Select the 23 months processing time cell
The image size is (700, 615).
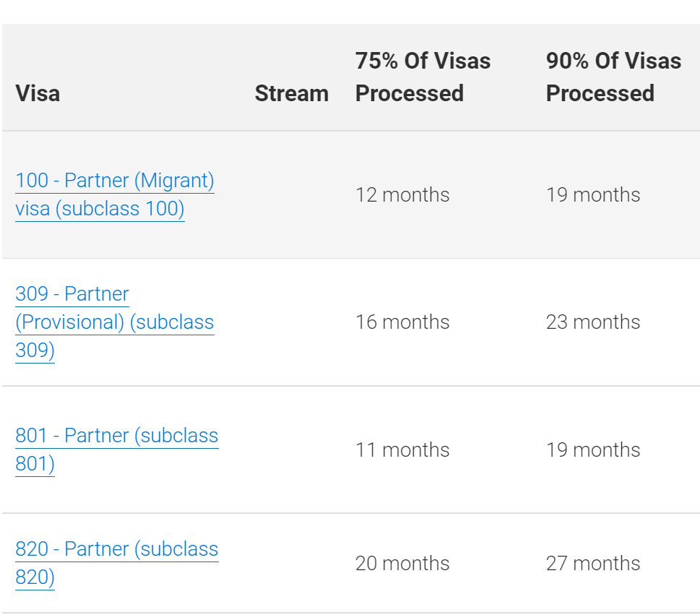[593, 322]
